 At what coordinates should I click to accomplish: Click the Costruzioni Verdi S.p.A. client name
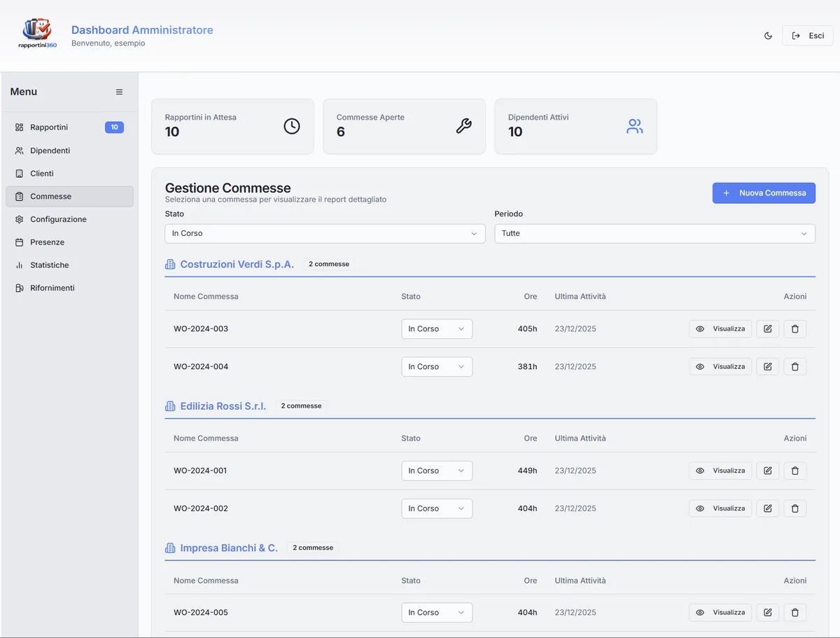tap(237, 265)
